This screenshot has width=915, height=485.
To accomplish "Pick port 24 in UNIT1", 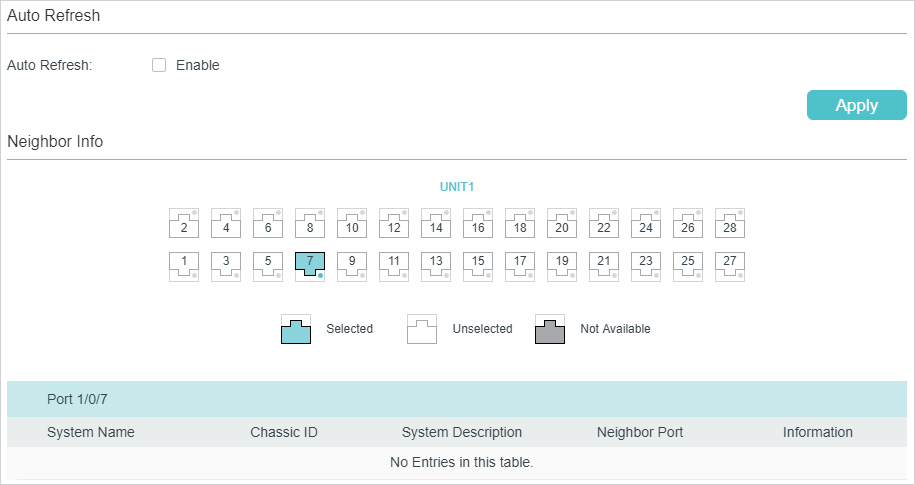I will point(646,223).
